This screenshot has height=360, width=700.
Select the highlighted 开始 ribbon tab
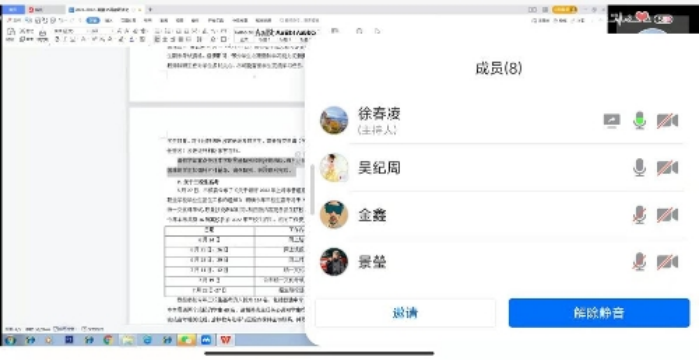[93, 21]
